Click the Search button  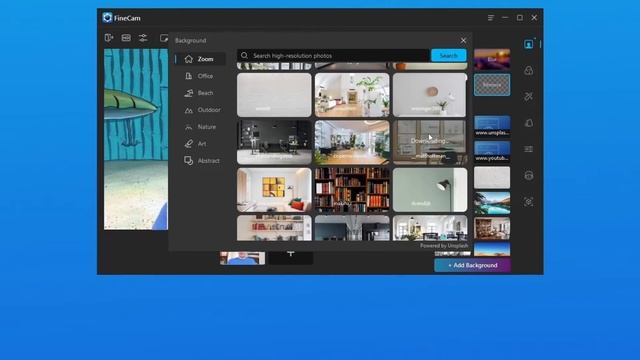coord(449,56)
